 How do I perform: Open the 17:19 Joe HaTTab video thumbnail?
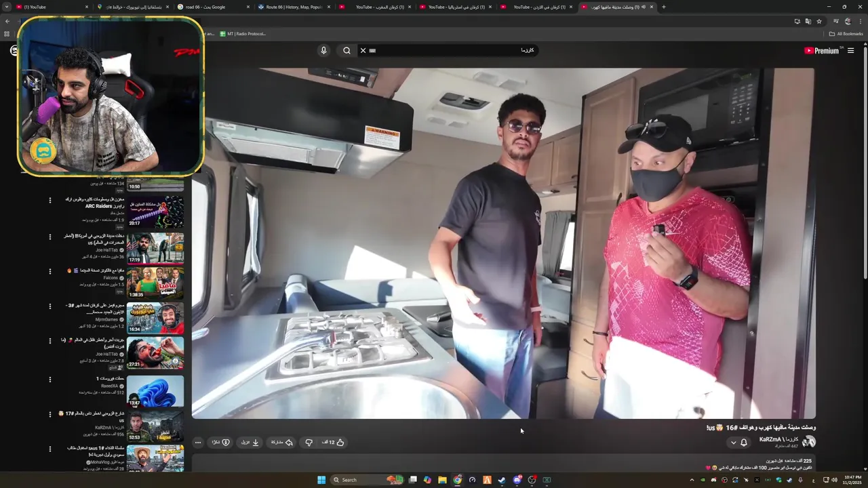(x=155, y=247)
